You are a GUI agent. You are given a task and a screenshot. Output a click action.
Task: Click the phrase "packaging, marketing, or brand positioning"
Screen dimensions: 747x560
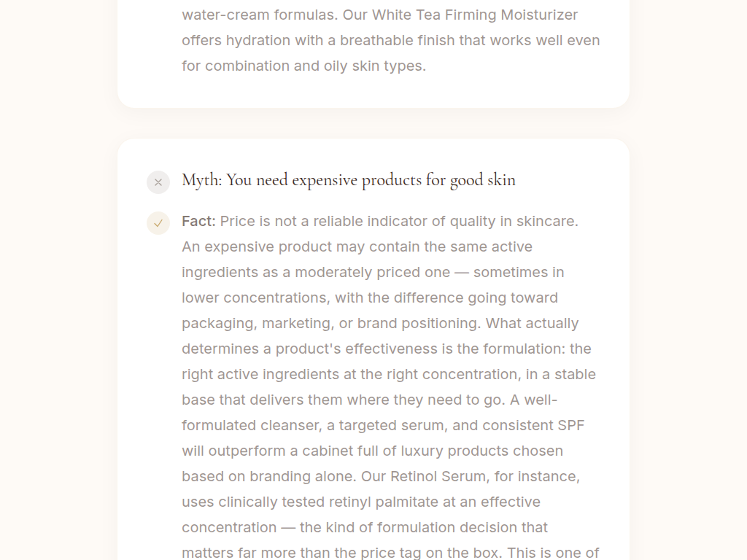coord(329,323)
